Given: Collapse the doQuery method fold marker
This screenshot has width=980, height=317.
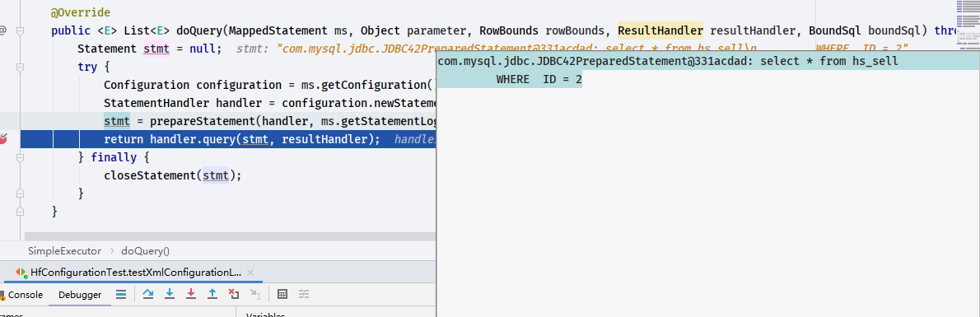Looking at the screenshot, I should 20,30.
